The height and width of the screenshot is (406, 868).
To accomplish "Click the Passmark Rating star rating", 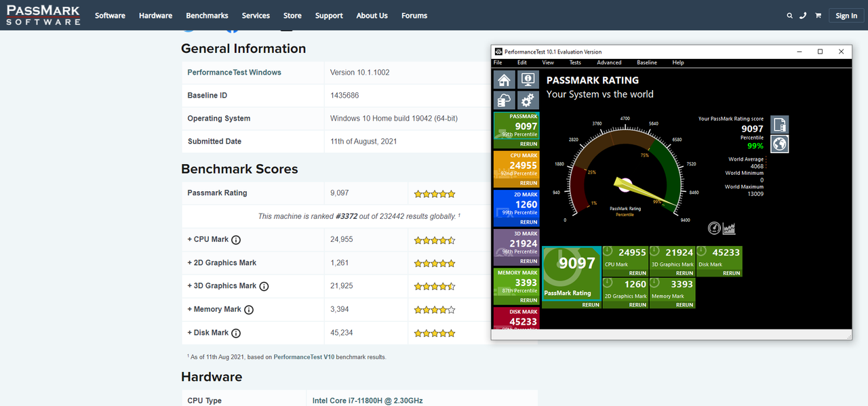I will click(x=435, y=194).
